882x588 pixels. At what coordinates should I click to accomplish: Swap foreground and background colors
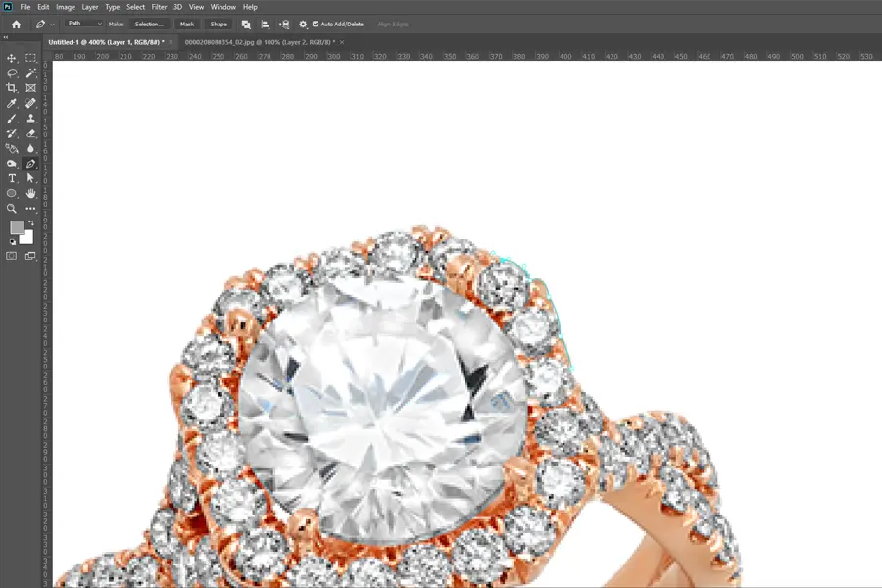point(31,223)
